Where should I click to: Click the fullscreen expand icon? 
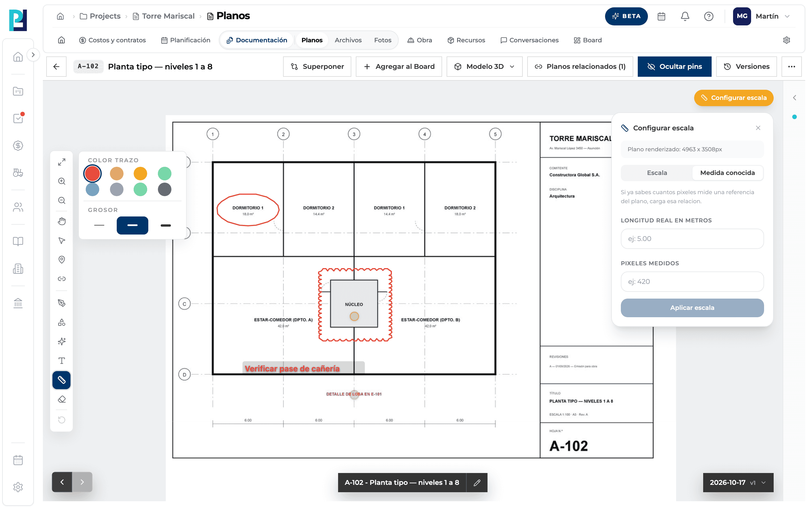point(61,162)
